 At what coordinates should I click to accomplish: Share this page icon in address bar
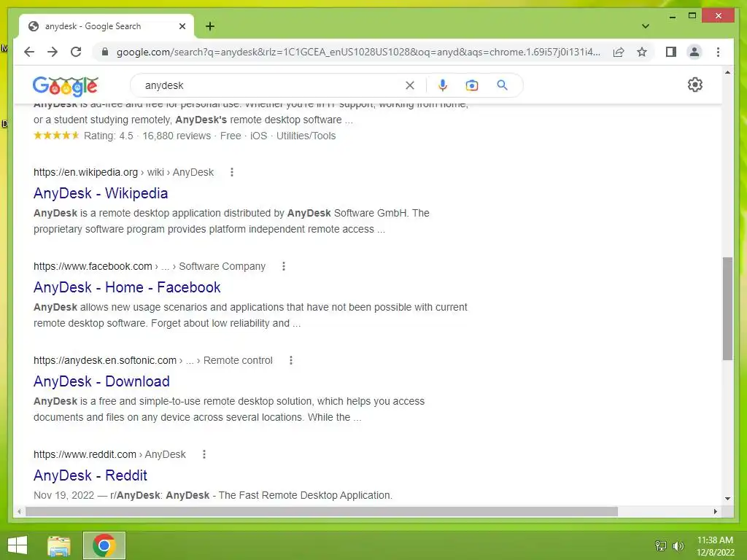pyautogui.click(x=619, y=52)
